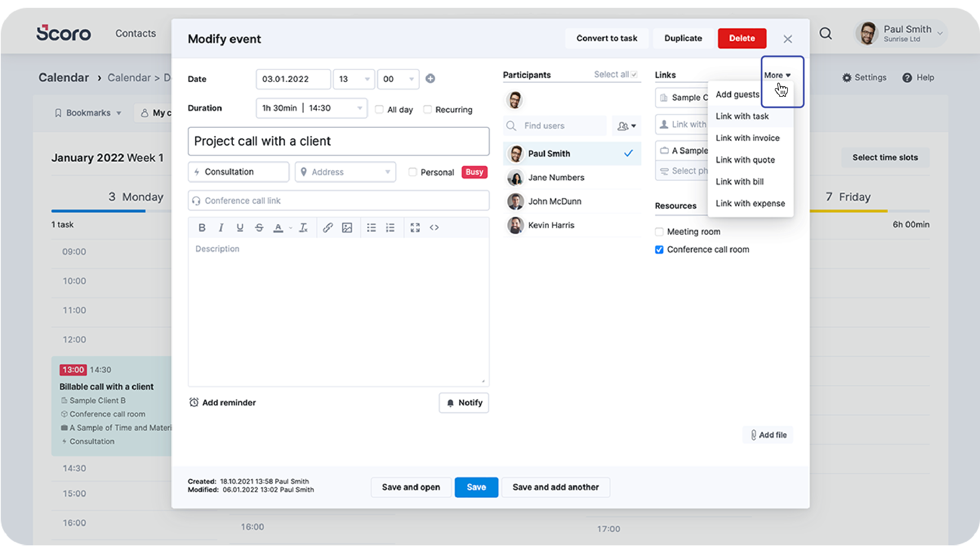Duplicate the event
This screenshot has height=552, width=980.
coord(683,38)
